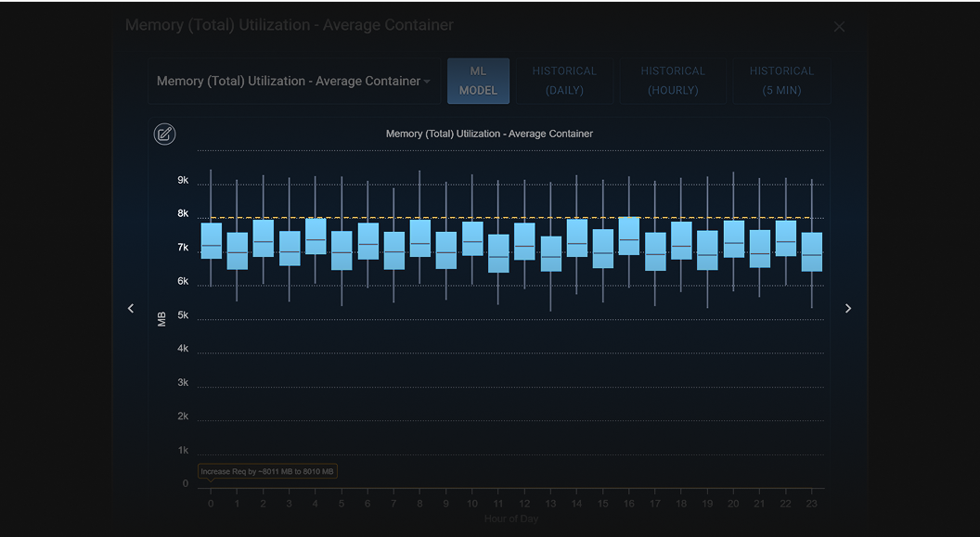The width and height of the screenshot is (980, 537).
Task: Switch to the ML Model tab
Action: tap(478, 81)
